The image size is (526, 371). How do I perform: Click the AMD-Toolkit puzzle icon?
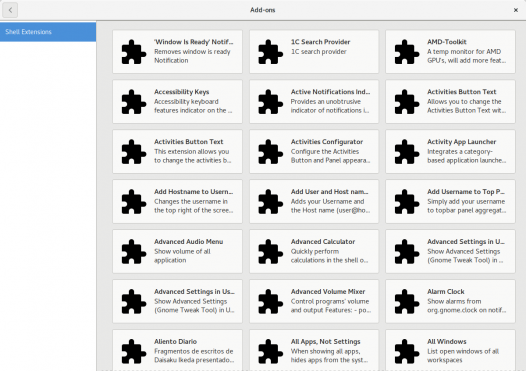407,52
